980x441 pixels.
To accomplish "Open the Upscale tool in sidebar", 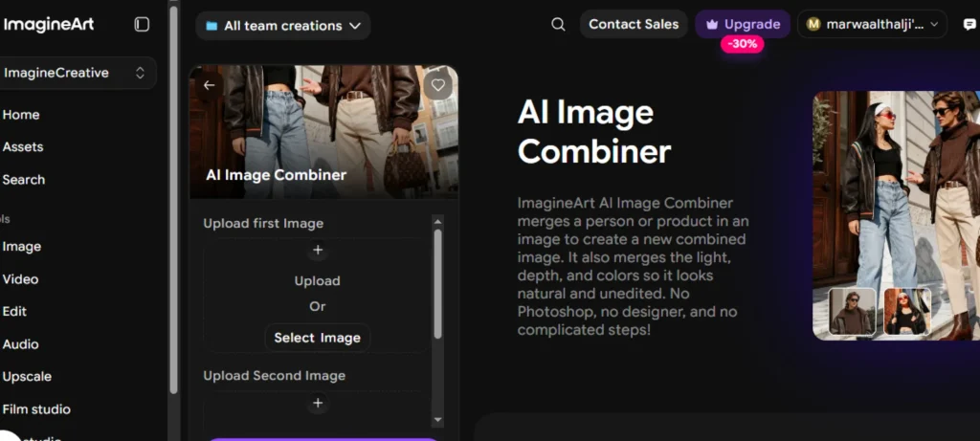I will coord(27,376).
